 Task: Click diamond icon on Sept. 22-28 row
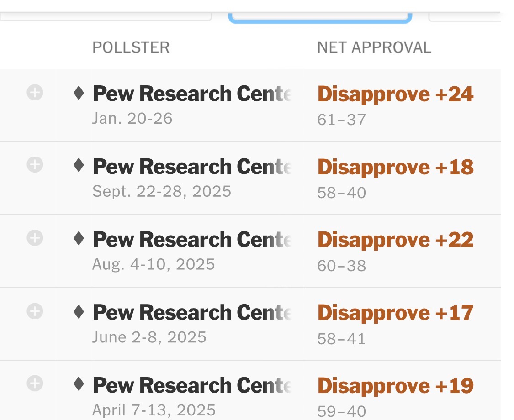point(79,165)
